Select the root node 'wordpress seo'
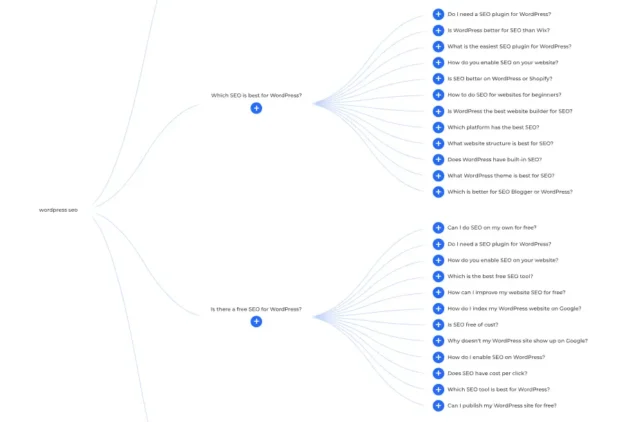The image size is (626, 422). tap(58, 210)
